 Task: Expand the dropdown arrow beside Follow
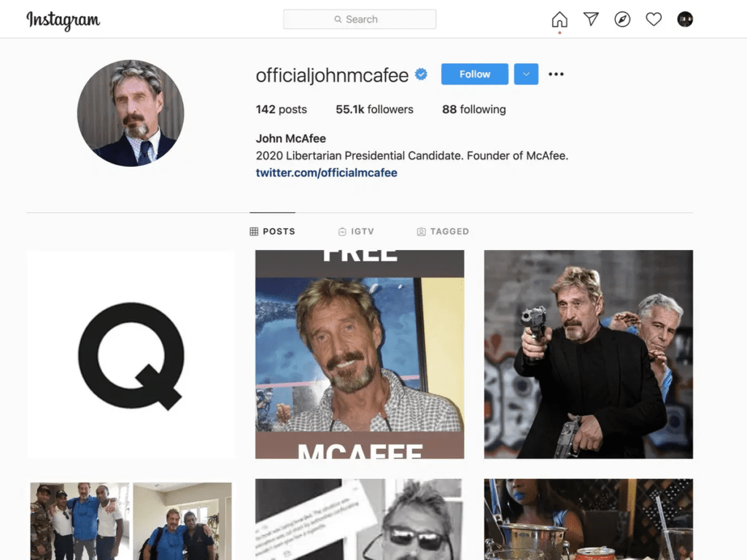(526, 74)
